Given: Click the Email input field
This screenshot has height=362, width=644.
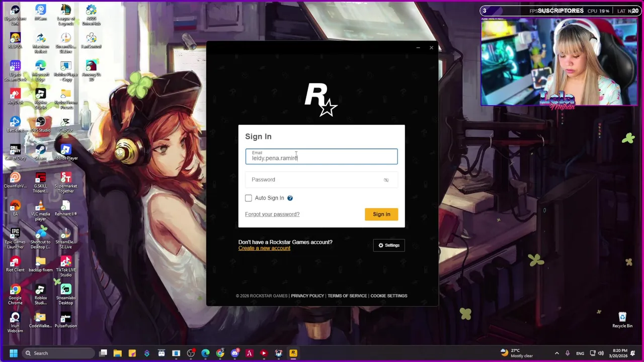Looking at the screenshot, I should (321, 156).
